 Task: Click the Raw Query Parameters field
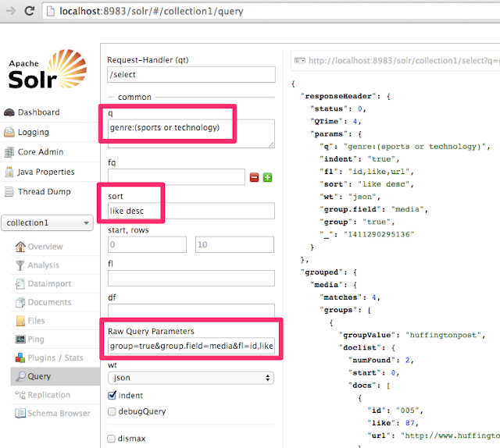point(191,346)
